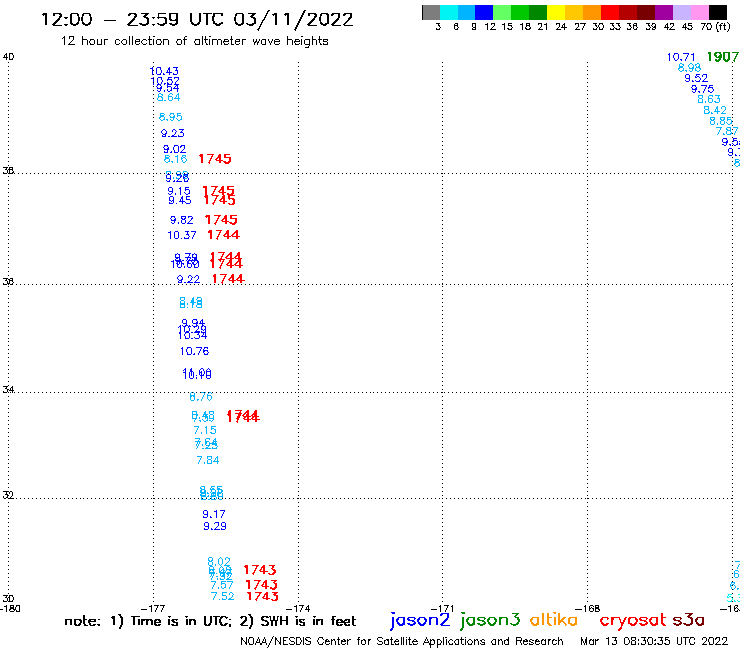Select the wave height 10.76
The width and height of the screenshot is (740, 650).
coord(194,351)
